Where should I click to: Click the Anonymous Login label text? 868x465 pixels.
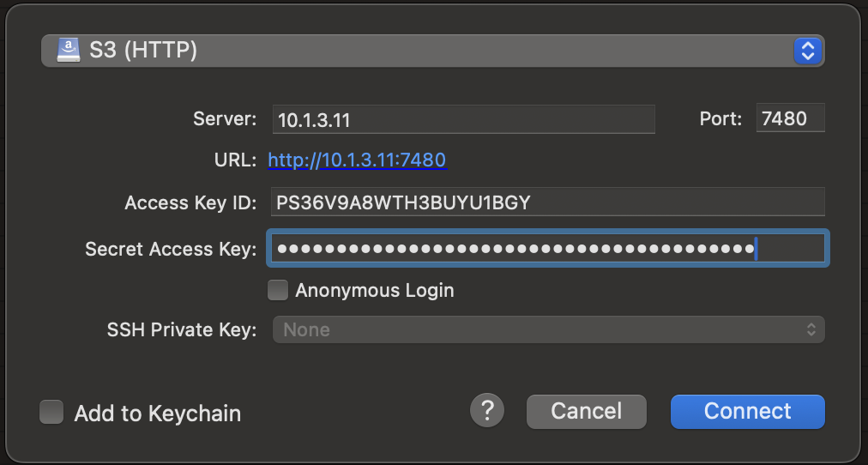pos(375,290)
